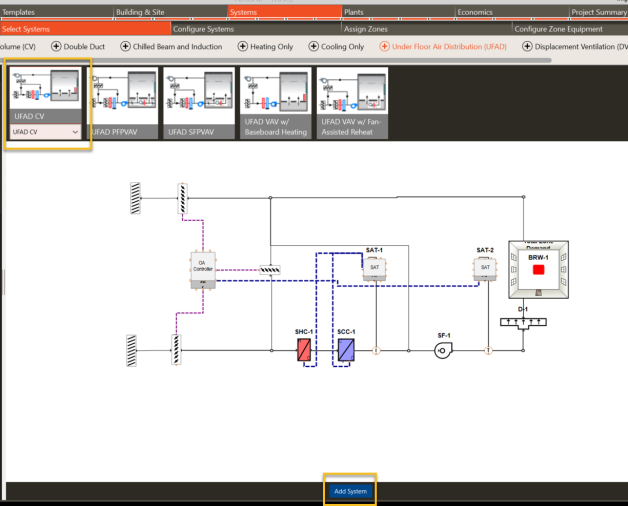This screenshot has height=506, width=628.
Task: Select the SCC-1 cooling coil icon
Action: coord(346,350)
